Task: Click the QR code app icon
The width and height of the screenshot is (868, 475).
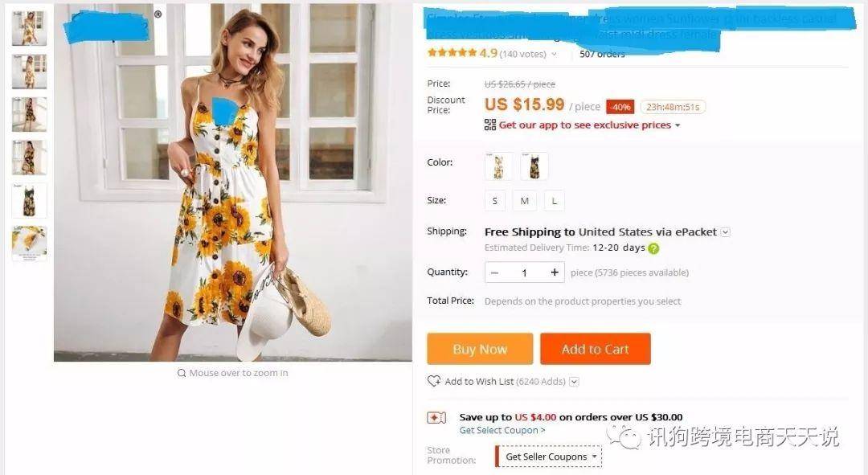Action: pyautogui.click(x=490, y=125)
